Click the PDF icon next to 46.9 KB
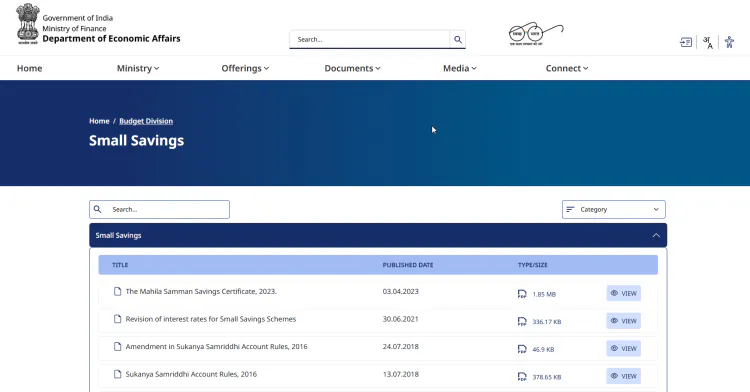Viewport: 750px width, 392px height. pyautogui.click(x=522, y=349)
